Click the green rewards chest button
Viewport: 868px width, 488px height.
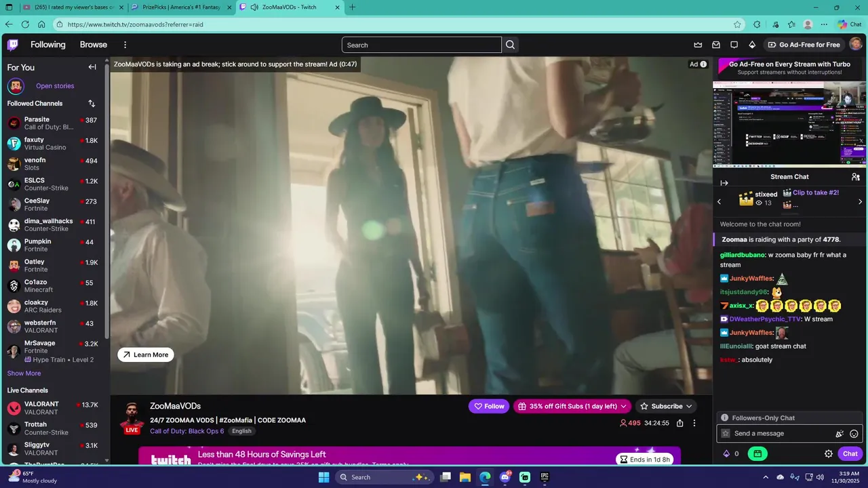(757, 454)
